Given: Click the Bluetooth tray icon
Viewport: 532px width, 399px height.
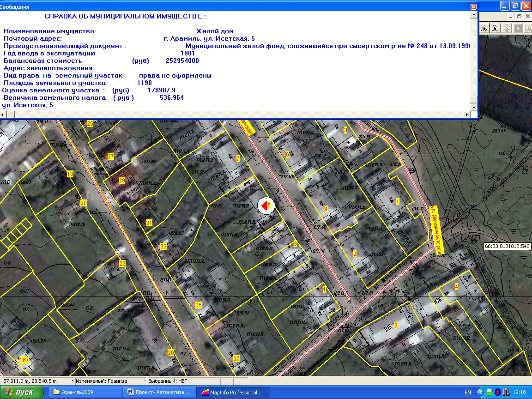Looking at the screenshot, I should pyautogui.click(x=498, y=392).
